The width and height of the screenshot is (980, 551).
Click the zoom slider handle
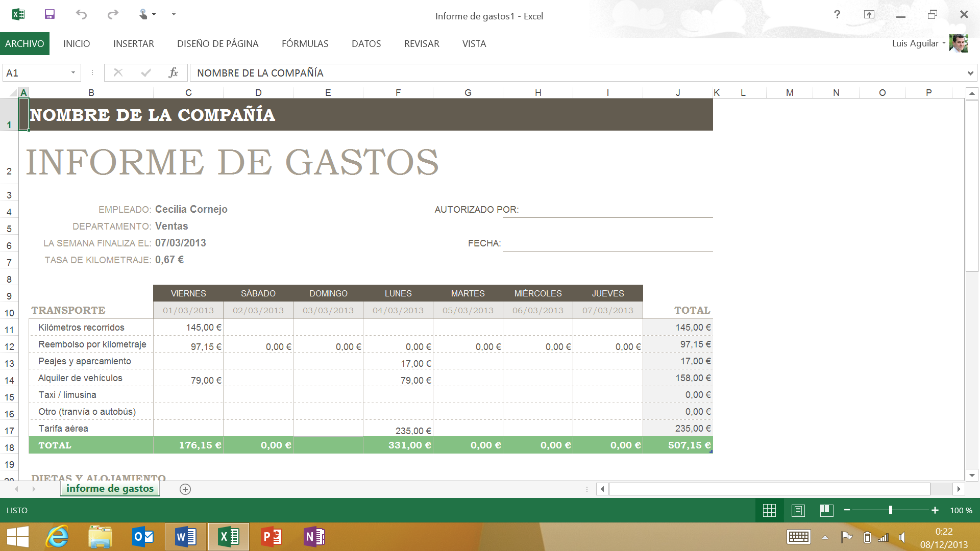[891, 510]
